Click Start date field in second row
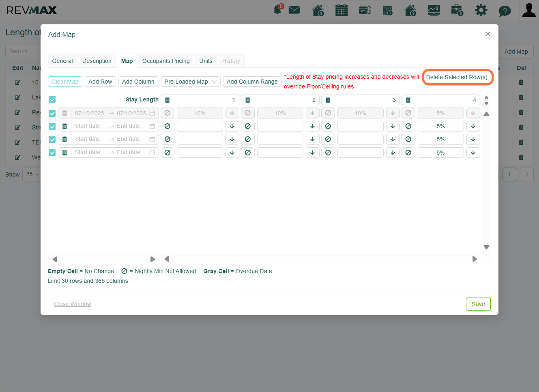The height and width of the screenshot is (392, 539). pos(88,126)
